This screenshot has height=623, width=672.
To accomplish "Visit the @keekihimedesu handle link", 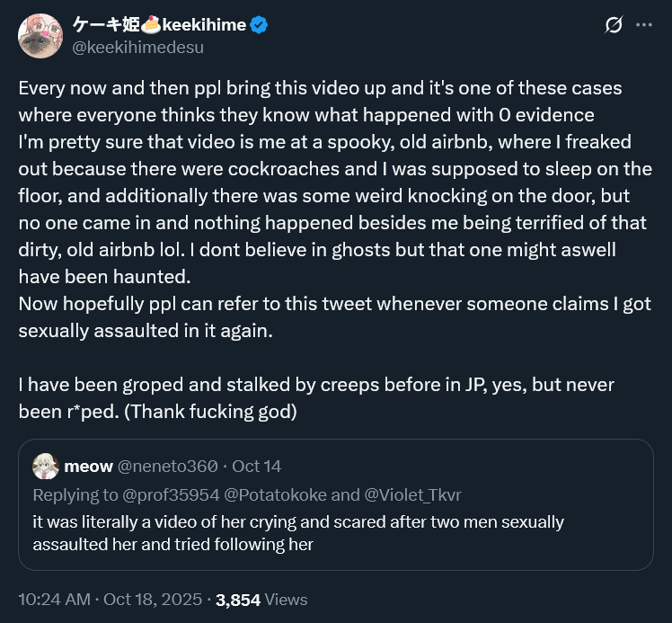I will click(133, 47).
